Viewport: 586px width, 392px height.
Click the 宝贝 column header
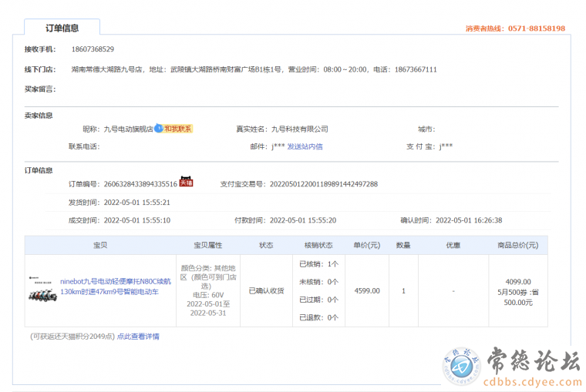coord(100,245)
